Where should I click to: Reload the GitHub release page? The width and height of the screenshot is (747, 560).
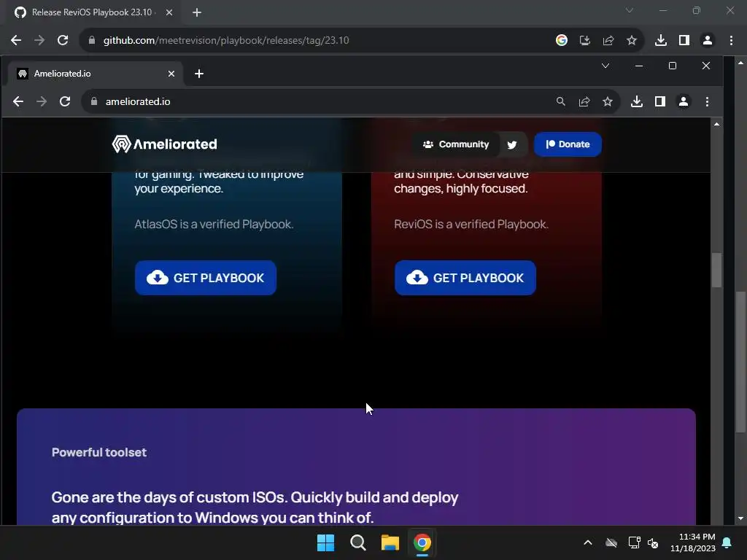point(63,40)
